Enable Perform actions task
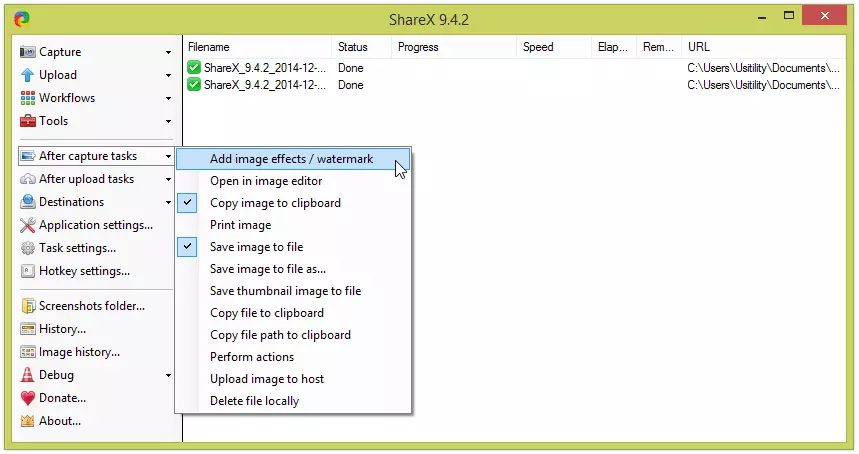 [293, 357]
